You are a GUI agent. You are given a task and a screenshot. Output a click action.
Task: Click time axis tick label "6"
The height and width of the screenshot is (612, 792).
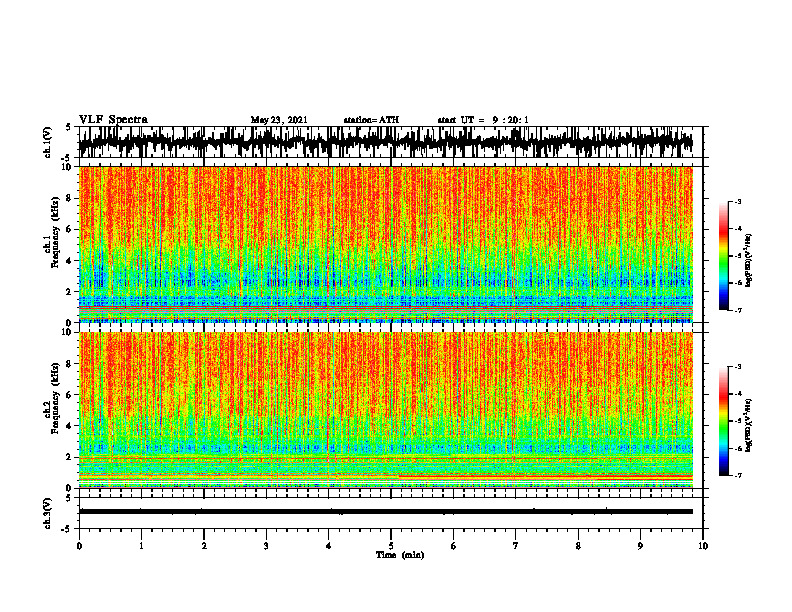click(454, 546)
